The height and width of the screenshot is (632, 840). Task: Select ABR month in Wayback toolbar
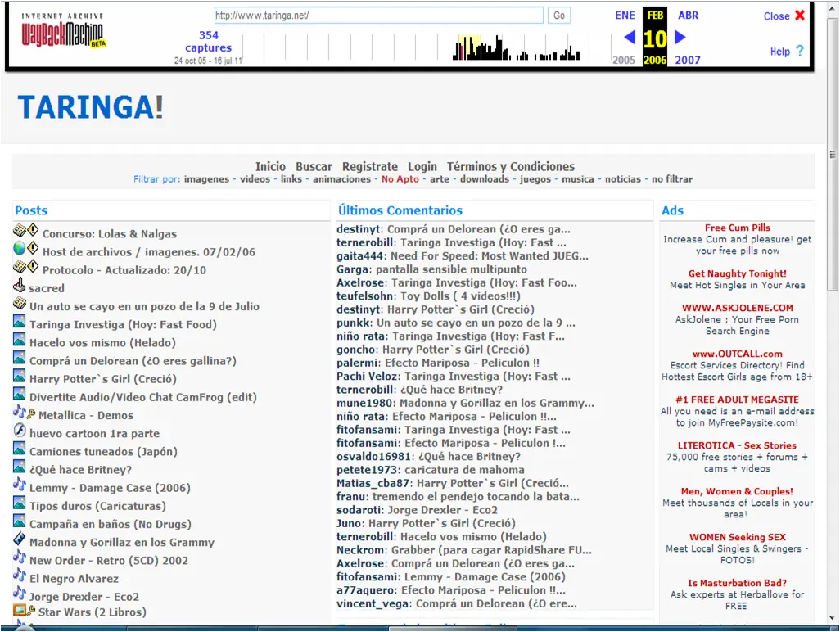689,16
